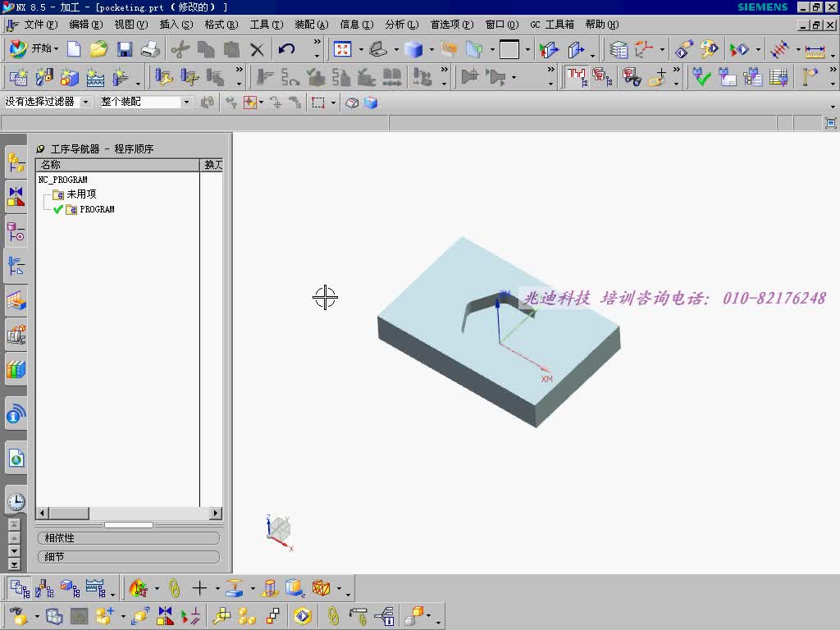
Task: Click the Fit view icon
Action: (x=342, y=49)
